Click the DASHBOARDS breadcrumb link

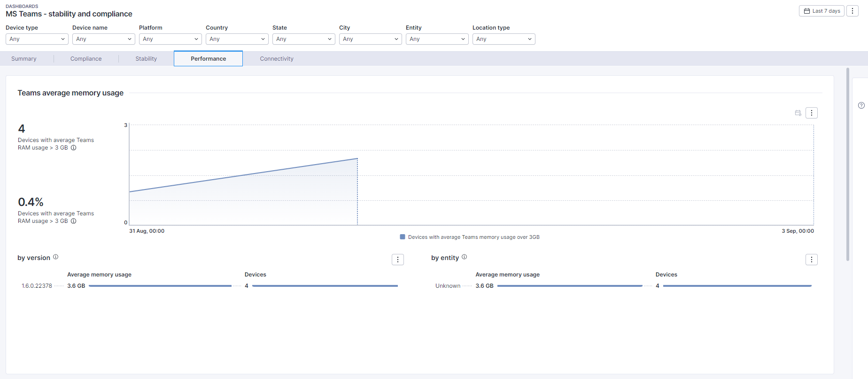(x=22, y=6)
